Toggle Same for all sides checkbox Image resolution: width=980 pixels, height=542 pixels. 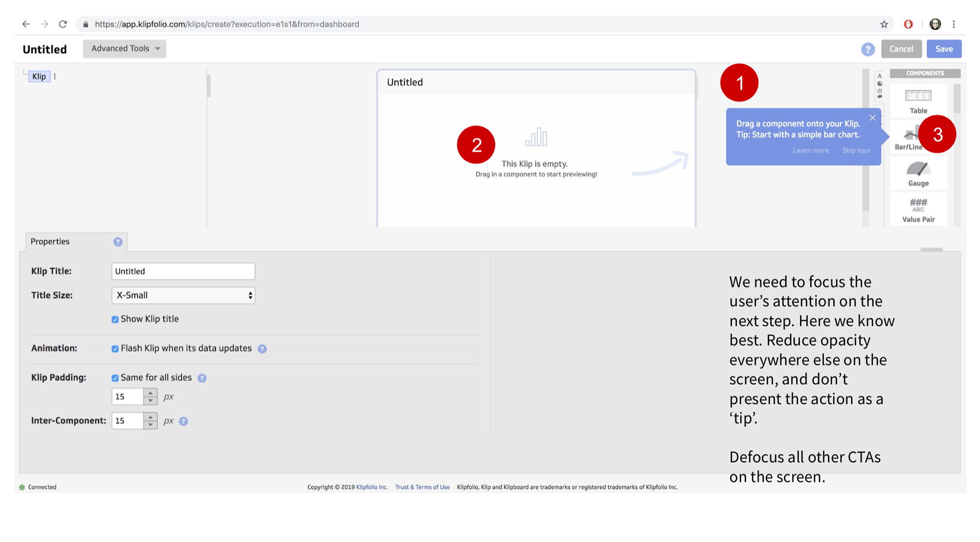click(x=115, y=378)
